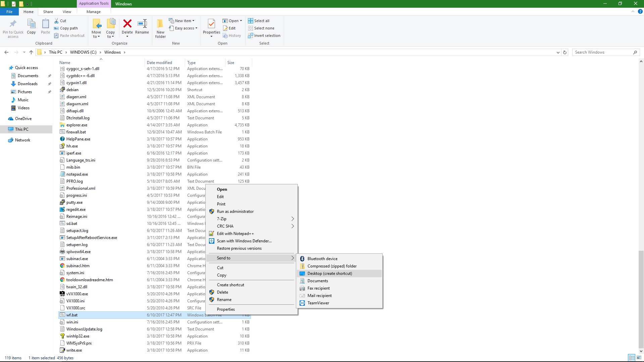
Task: Send file to Bluetooth device
Action: click(339, 259)
